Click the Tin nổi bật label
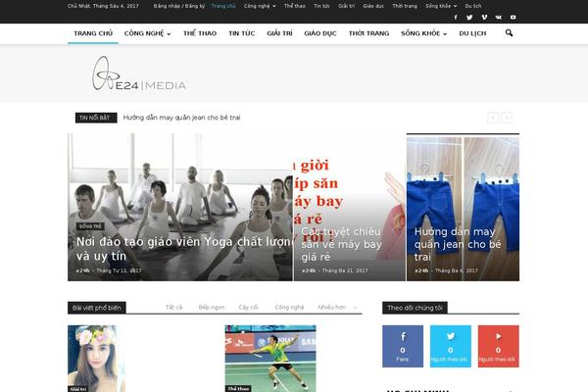588x392 pixels. (96, 118)
